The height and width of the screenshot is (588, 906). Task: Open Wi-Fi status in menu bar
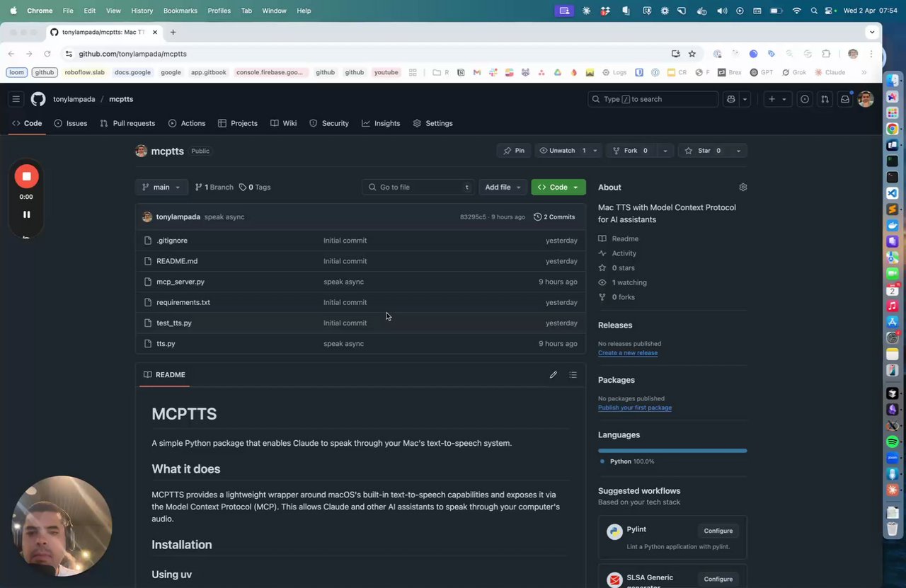pyautogui.click(x=797, y=11)
